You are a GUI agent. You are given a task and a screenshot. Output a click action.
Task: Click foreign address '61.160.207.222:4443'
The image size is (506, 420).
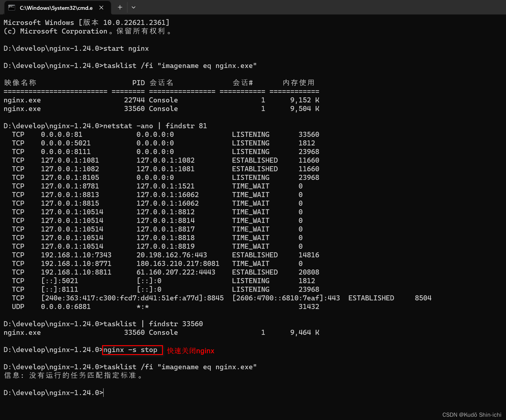tap(176, 272)
